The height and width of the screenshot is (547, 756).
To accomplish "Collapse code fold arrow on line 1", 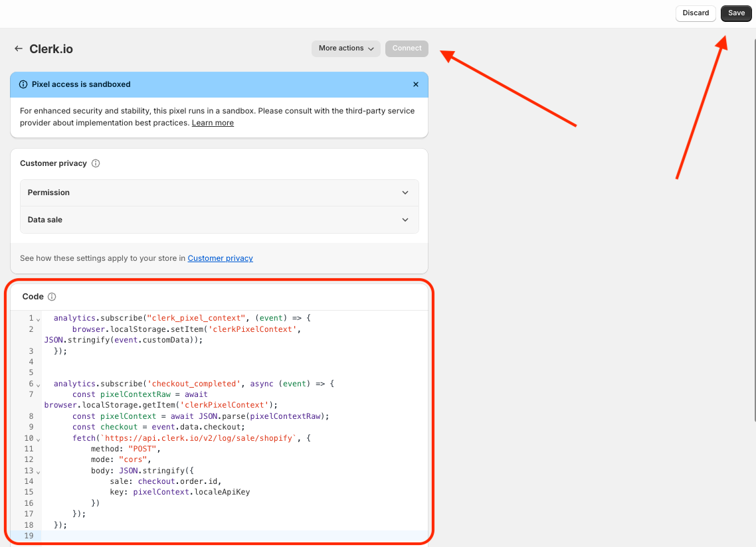I will (x=39, y=319).
